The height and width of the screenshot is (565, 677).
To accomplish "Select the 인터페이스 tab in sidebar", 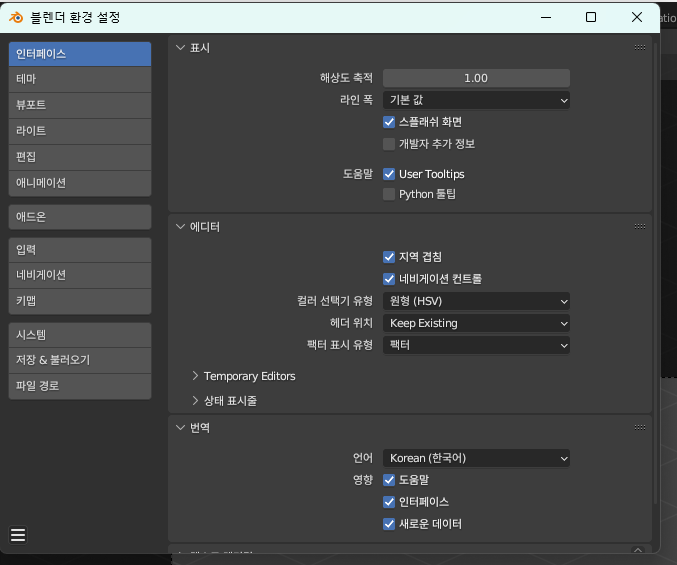I will click(80, 54).
